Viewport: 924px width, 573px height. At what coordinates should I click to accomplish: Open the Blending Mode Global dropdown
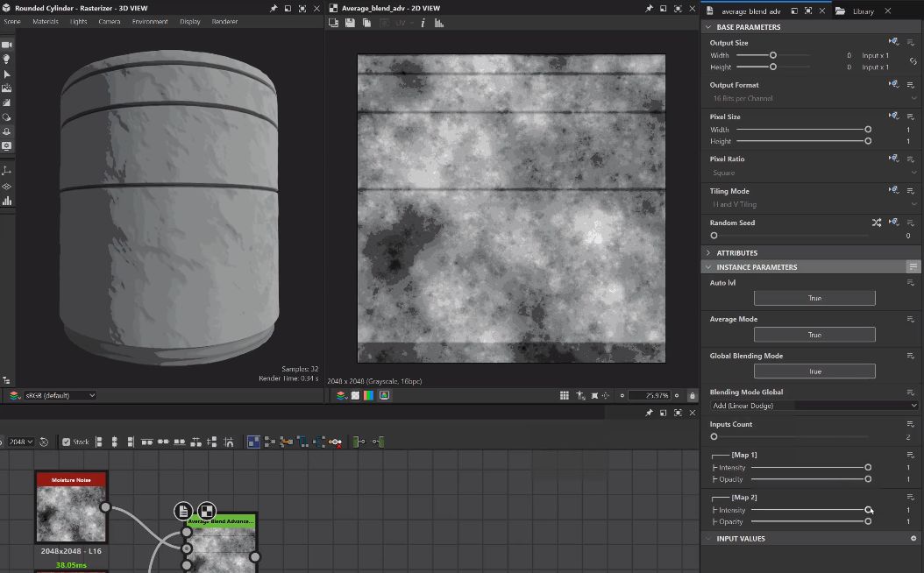(814, 406)
